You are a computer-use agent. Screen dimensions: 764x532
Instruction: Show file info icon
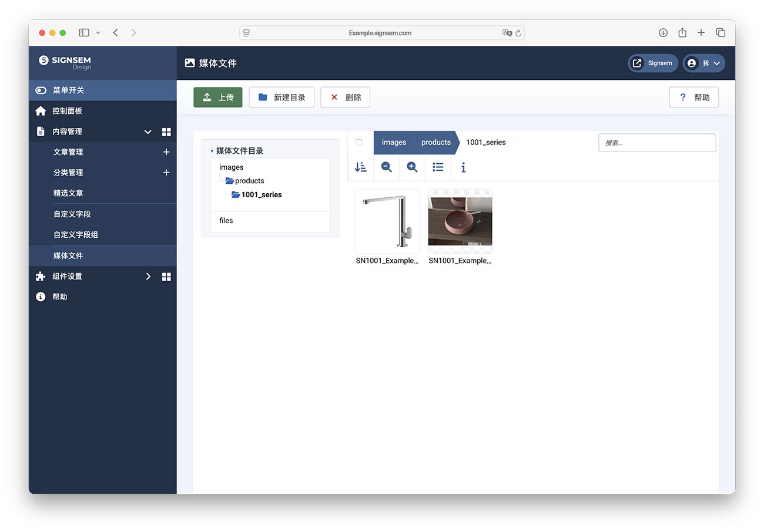tap(463, 168)
